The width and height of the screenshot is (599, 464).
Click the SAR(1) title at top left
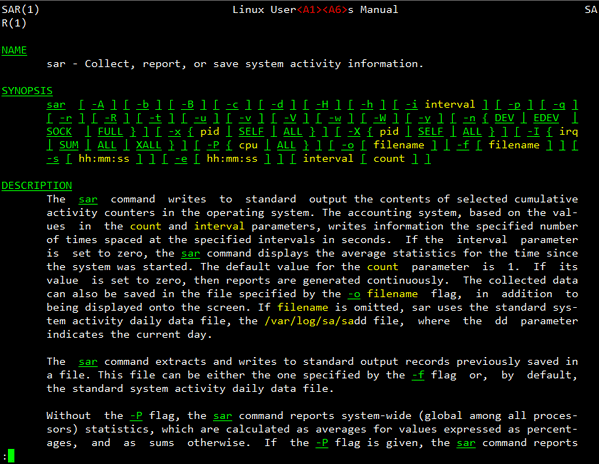20,10
